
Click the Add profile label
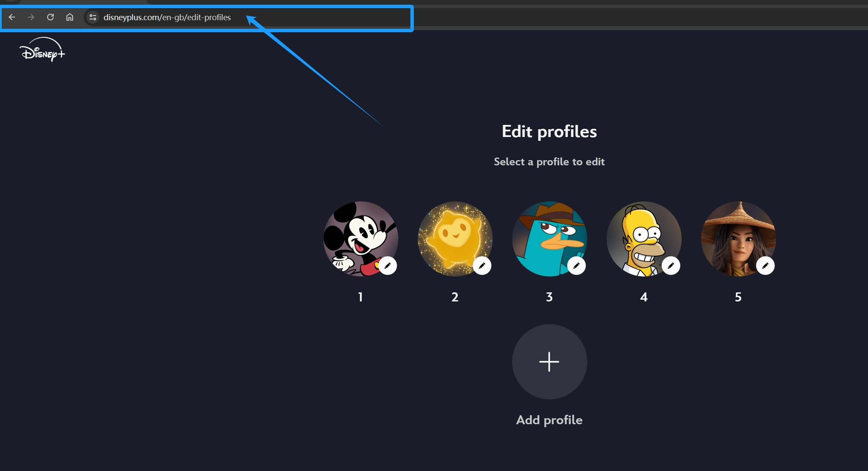[549, 420]
